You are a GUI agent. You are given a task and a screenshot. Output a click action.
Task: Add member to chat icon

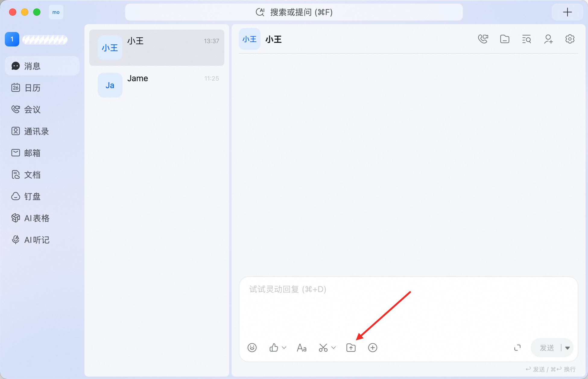pyautogui.click(x=548, y=39)
